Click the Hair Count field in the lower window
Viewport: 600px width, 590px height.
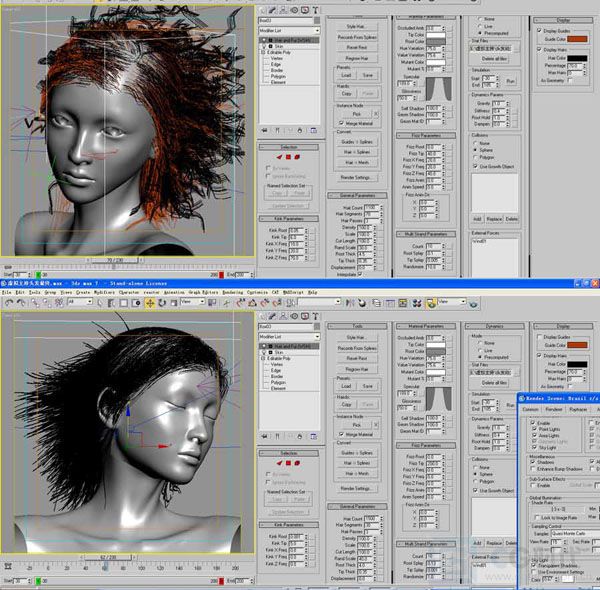371,518
